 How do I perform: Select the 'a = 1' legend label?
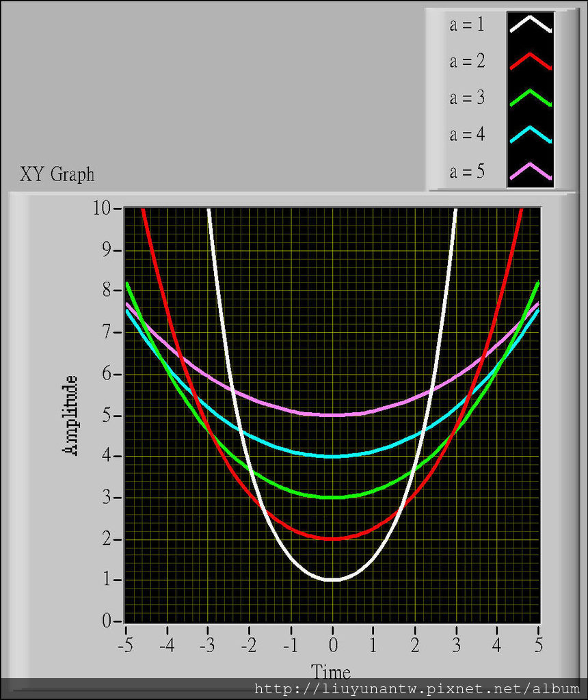(x=467, y=24)
